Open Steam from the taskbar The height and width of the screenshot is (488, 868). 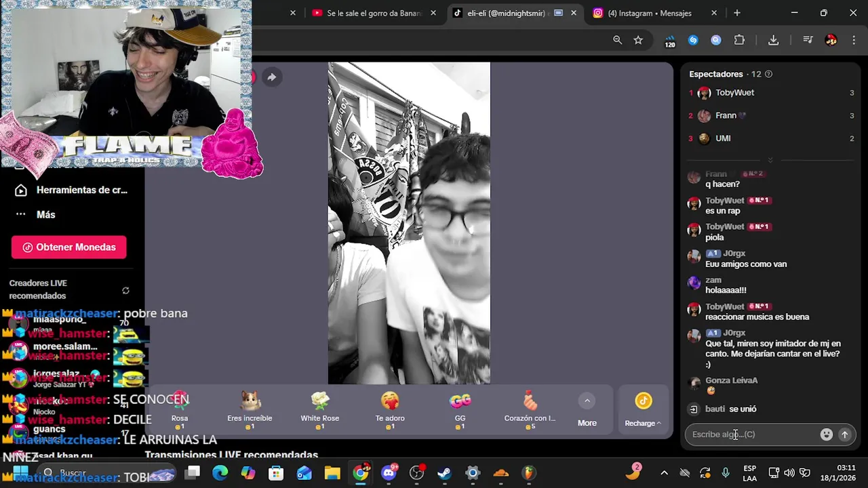pyautogui.click(x=444, y=472)
